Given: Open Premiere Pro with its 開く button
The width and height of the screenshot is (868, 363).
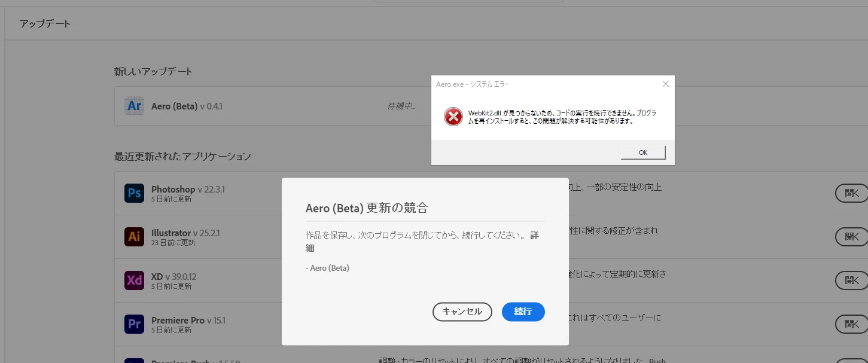Looking at the screenshot, I should pos(852,324).
